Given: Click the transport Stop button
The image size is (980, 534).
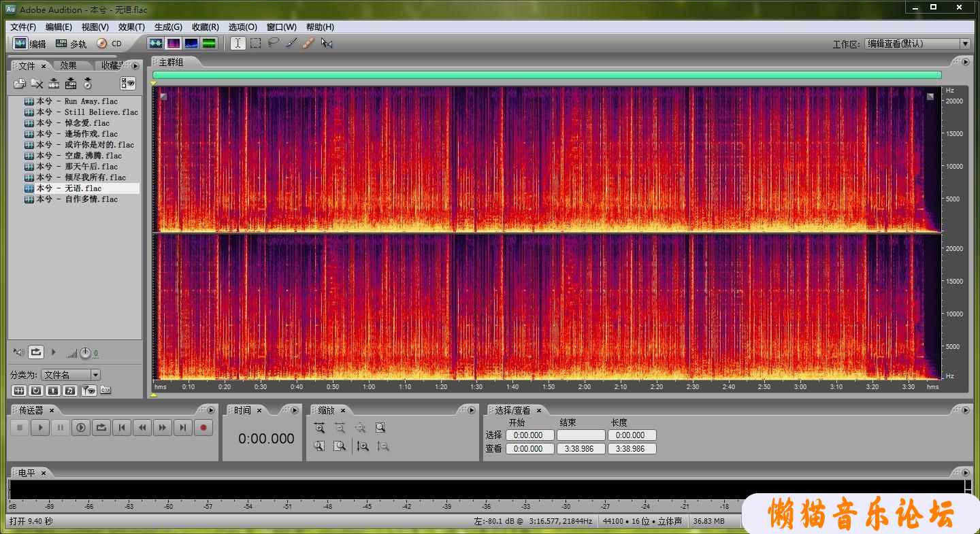Looking at the screenshot, I should [x=20, y=428].
